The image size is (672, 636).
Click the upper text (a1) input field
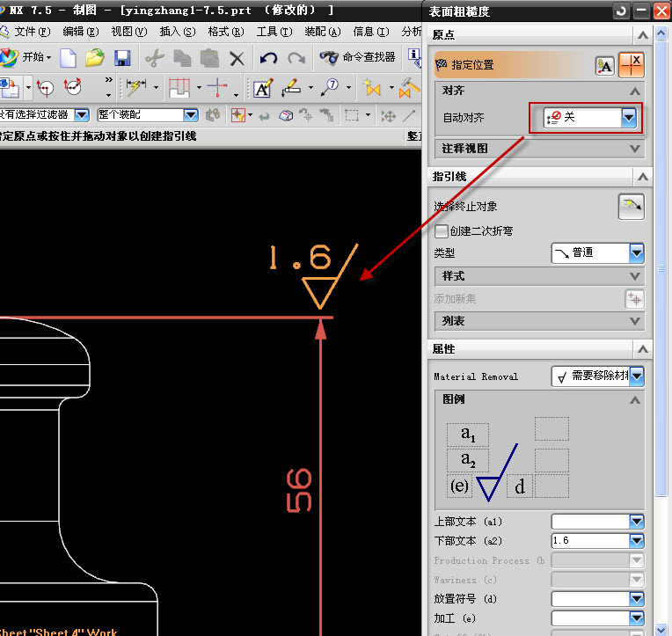point(590,522)
